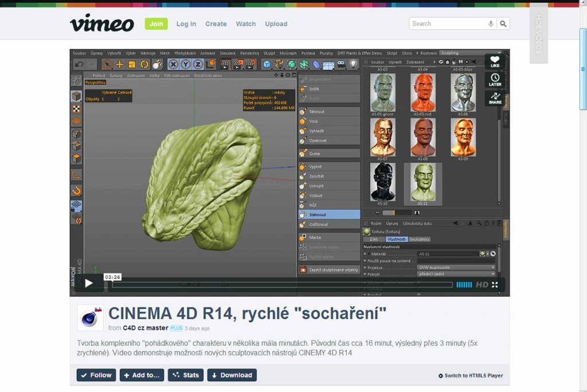The image size is (587, 392).
Task: Select the Vyhladit sculpt brush
Action: (x=330, y=131)
